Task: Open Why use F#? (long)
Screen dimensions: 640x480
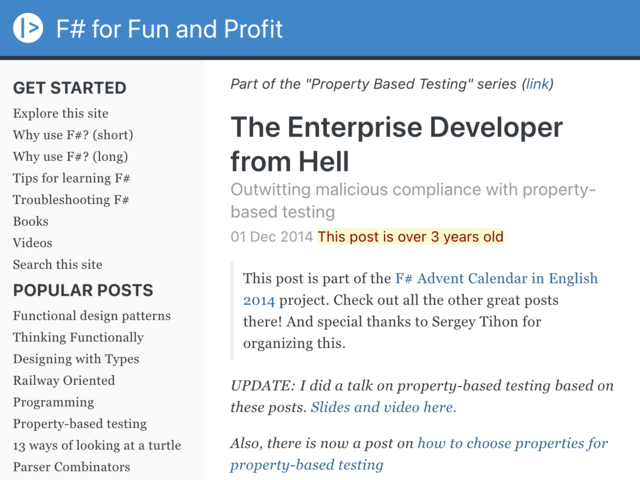Action: 71,156
